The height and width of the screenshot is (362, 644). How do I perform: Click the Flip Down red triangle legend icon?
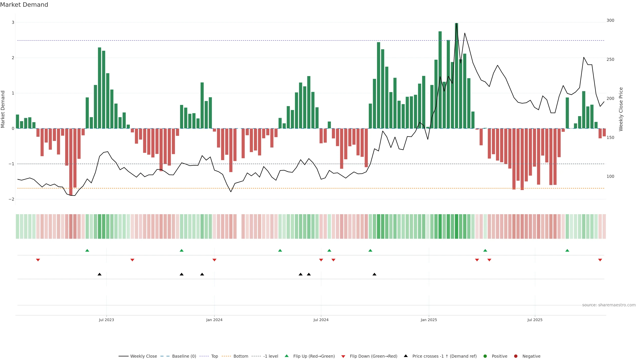343,356
